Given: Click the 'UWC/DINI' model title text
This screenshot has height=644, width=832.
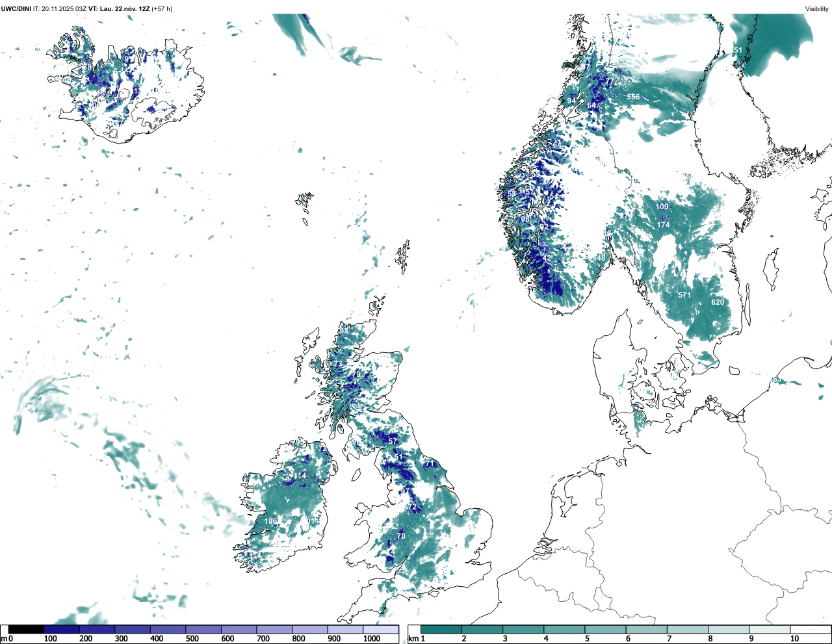Looking at the screenshot, I should [x=16, y=8].
